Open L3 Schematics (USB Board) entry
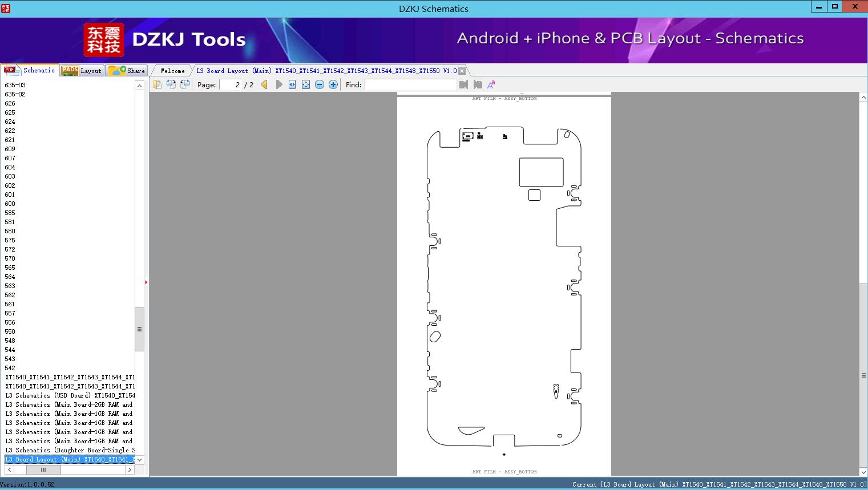 (x=68, y=395)
